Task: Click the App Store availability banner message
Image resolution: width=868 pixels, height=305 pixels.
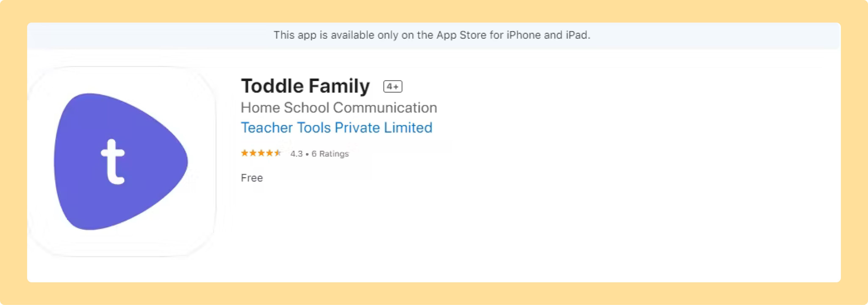Action: click(x=432, y=35)
